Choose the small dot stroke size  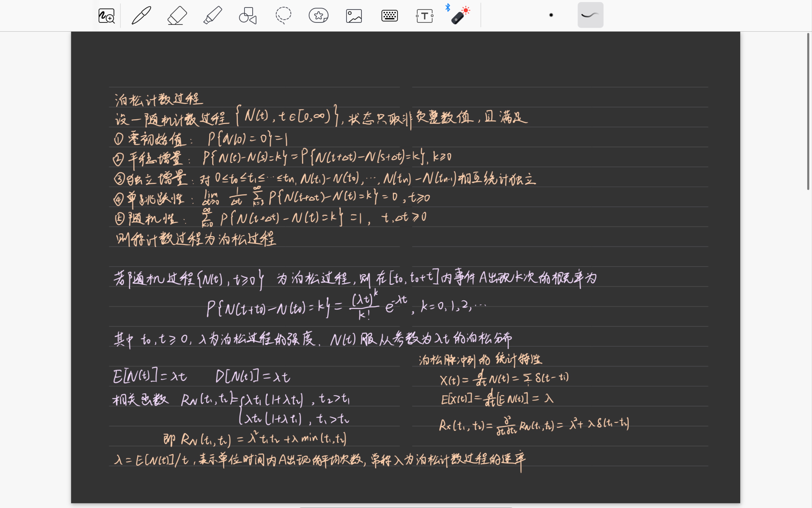(x=551, y=15)
